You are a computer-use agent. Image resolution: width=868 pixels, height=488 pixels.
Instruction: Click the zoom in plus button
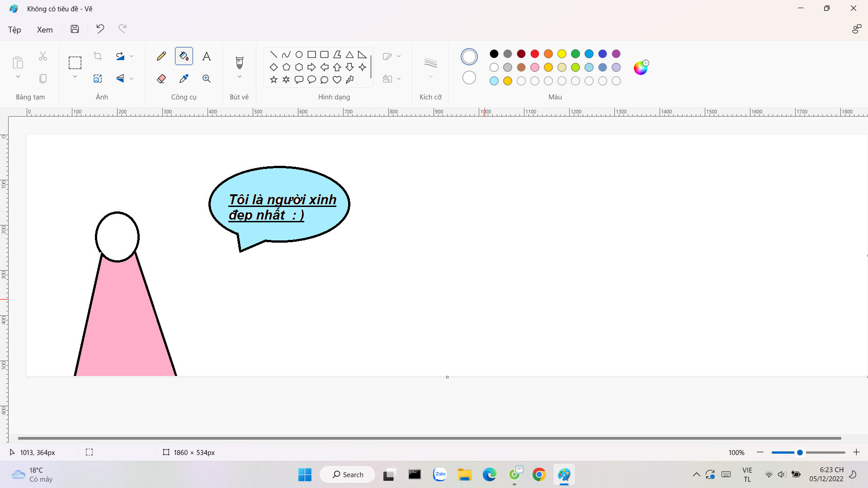point(856,452)
